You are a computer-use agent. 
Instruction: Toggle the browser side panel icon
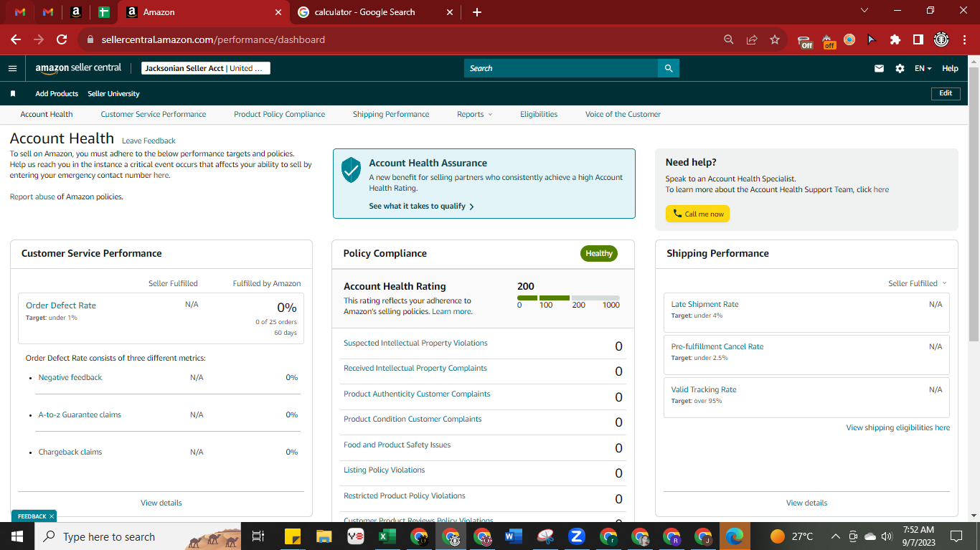pos(918,39)
